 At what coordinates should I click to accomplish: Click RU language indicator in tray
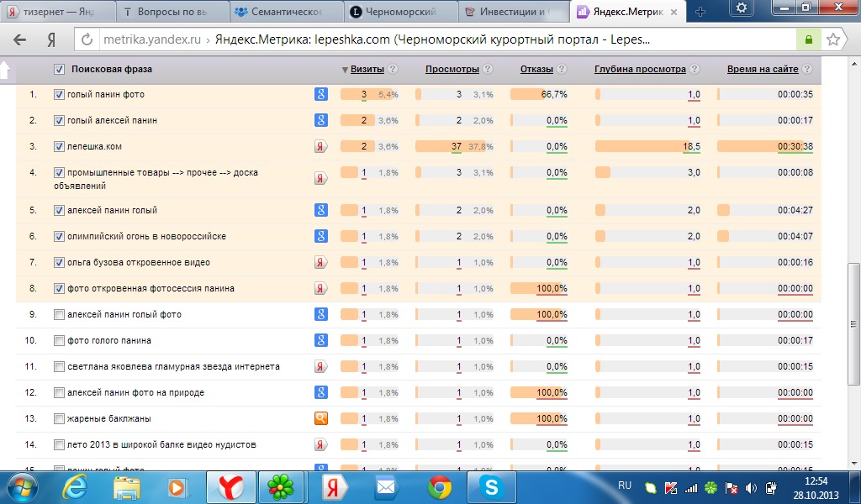(625, 486)
